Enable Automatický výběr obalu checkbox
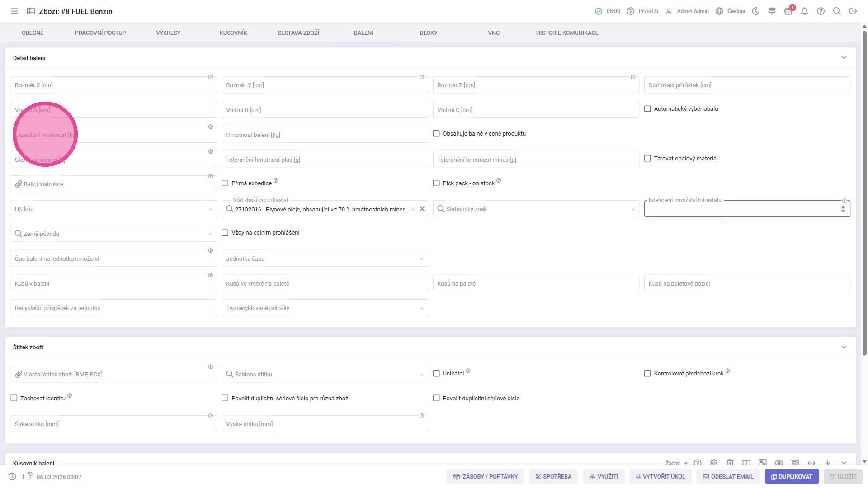 point(647,109)
